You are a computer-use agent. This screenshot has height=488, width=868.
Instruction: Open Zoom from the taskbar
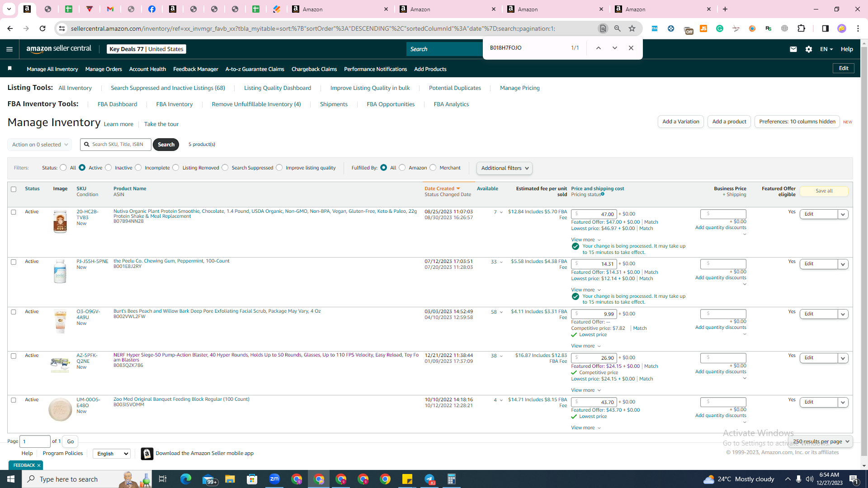[x=274, y=479]
